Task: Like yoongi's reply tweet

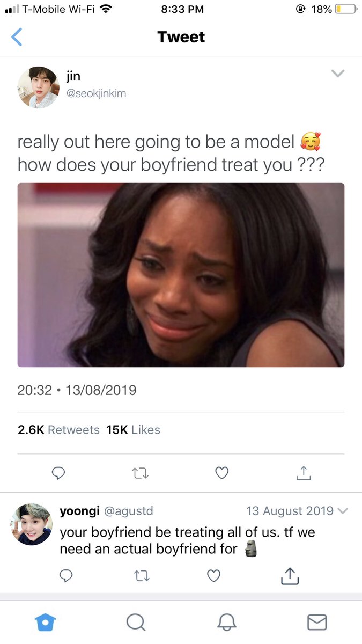Action: point(214,576)
